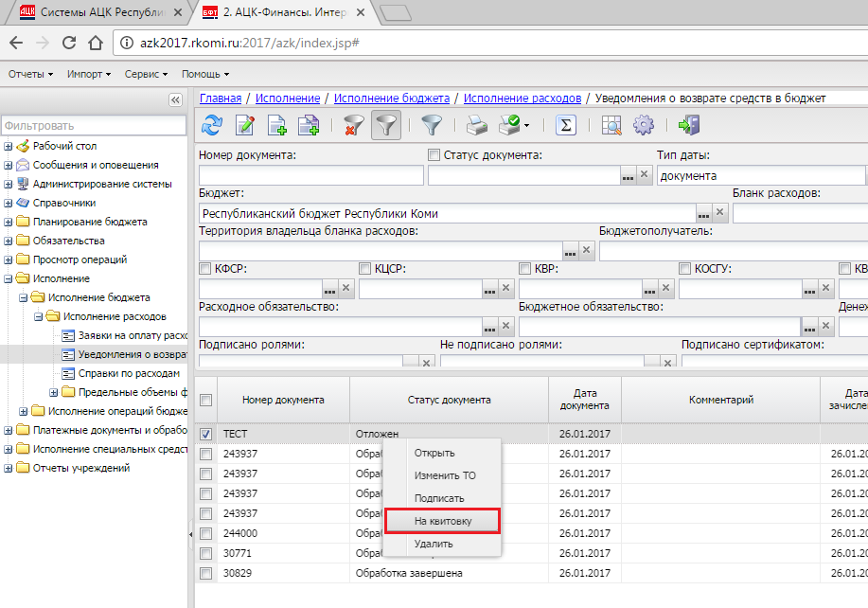Uncheck the ТЕСТ row checkbox

point(205,434)
